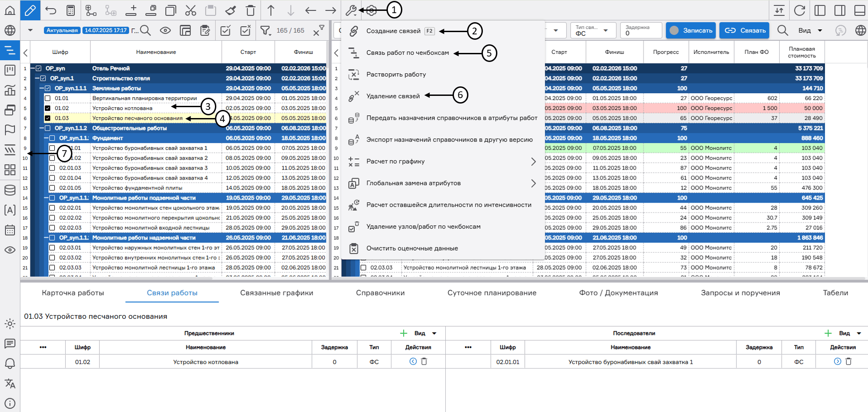
Task: Click the pencil edit mode icon
Action: coord(30,10)
